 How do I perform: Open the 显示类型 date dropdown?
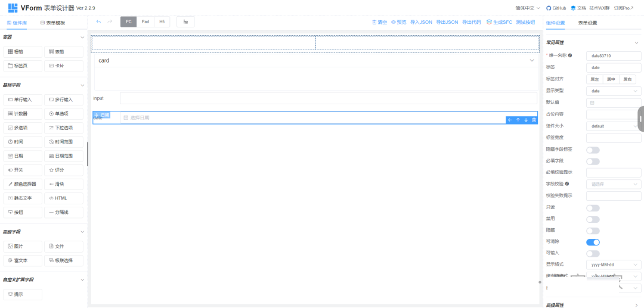pos(614,91)
